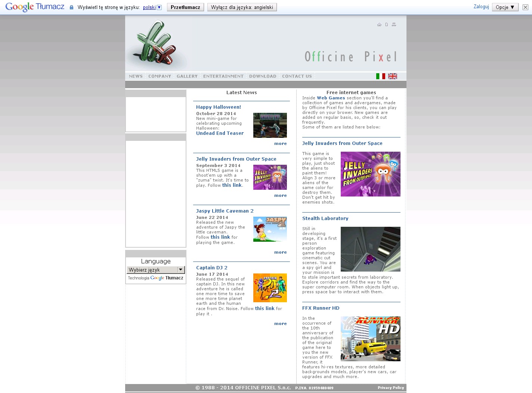Click the page document icon in header
This screenshot has width=532, height=393.
point(386,25)
